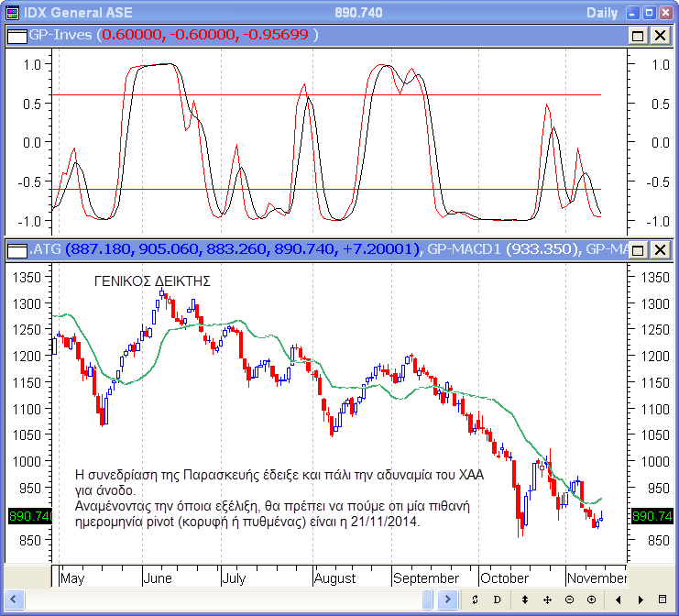
Task: Click the refresh/rescale chart icon
Action: [x=476, y=599]
